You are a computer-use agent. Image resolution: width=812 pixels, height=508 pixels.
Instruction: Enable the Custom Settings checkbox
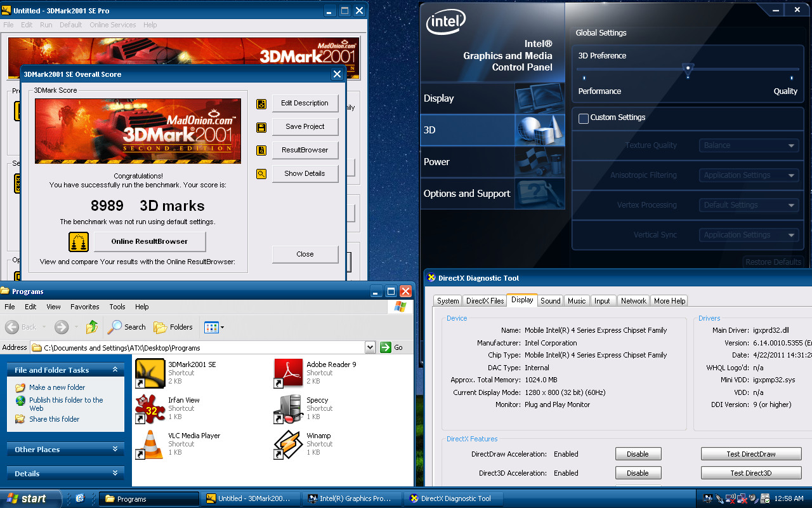[584, 118]
